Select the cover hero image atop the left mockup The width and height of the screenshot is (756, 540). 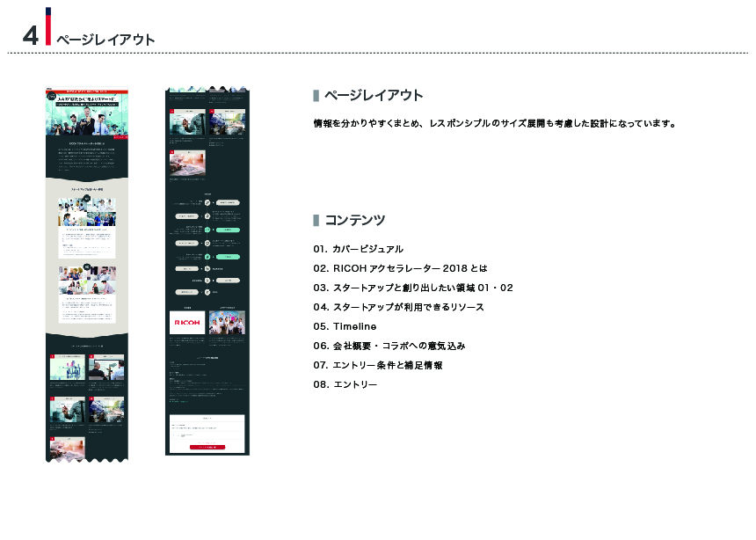tap(87, 112)
